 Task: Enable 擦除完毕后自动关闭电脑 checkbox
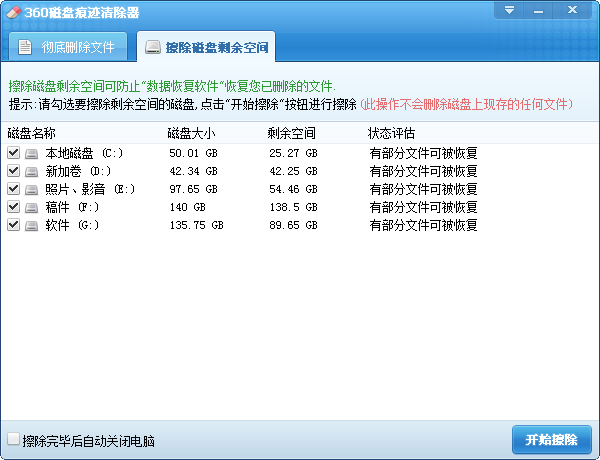pos(13,440)
